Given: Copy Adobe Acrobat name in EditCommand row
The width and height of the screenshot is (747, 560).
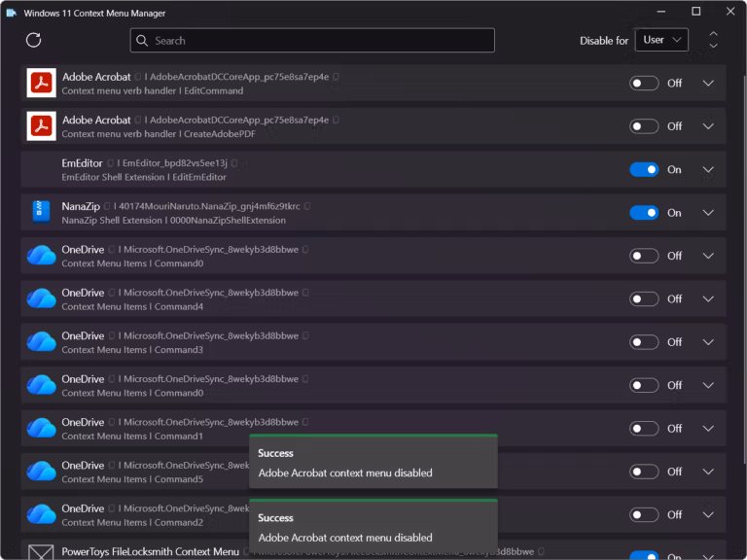Looking at the screenshot, I should point(138,77).
